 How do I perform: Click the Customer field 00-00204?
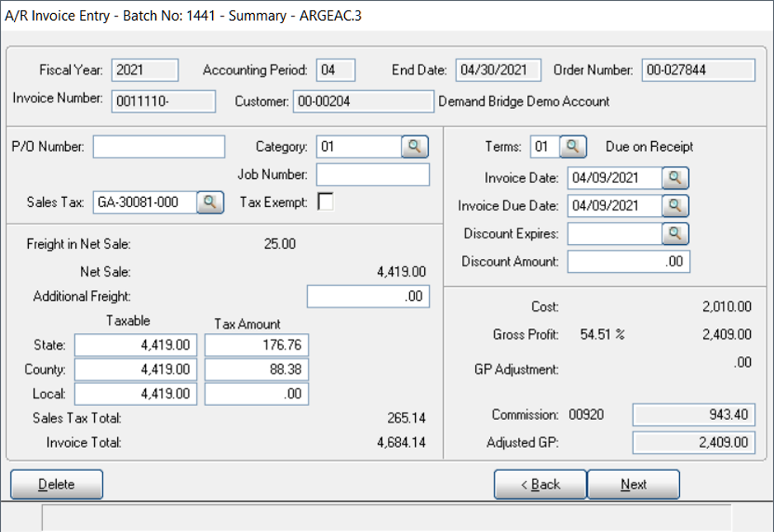click(363, 101)
